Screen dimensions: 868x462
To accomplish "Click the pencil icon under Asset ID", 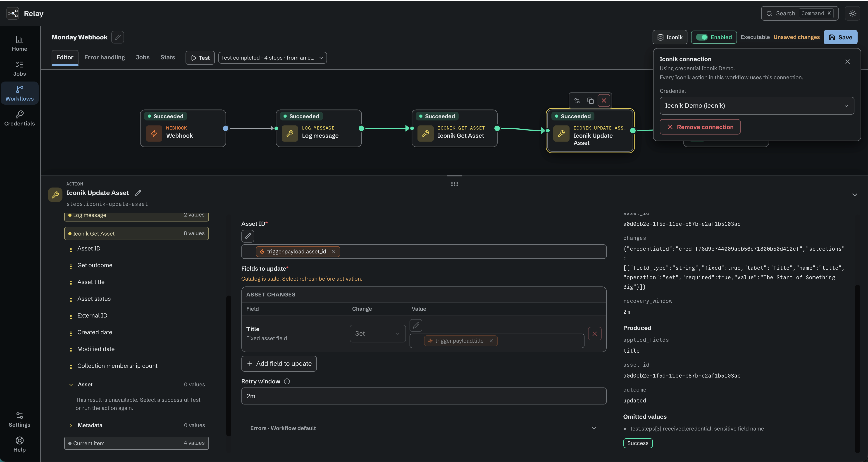I will [x=248, y=236].
